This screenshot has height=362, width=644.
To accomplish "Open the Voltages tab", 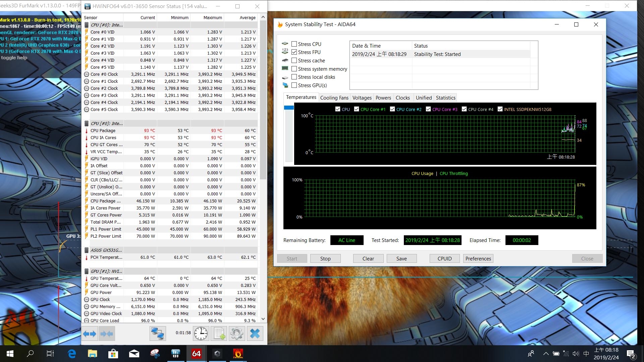I will [362, 98].
